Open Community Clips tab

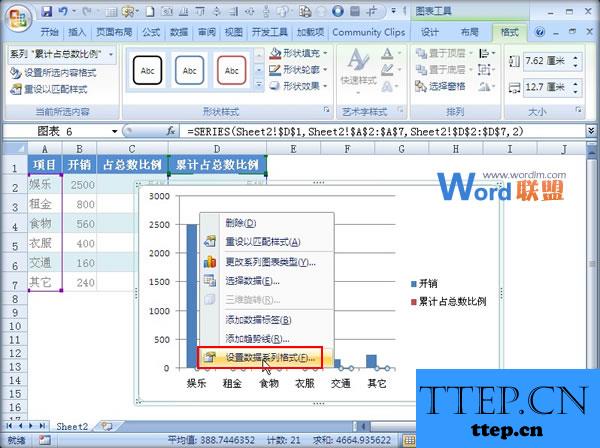368,32
